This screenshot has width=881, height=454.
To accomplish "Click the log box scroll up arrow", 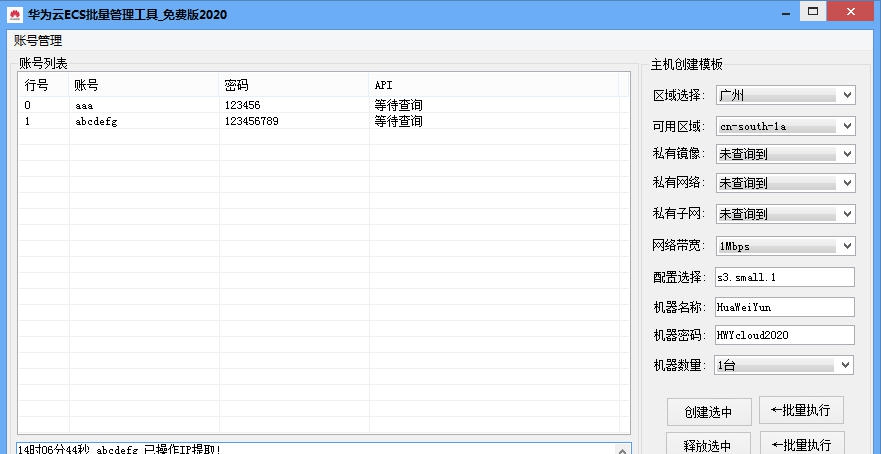I will (x=622, y=450).
